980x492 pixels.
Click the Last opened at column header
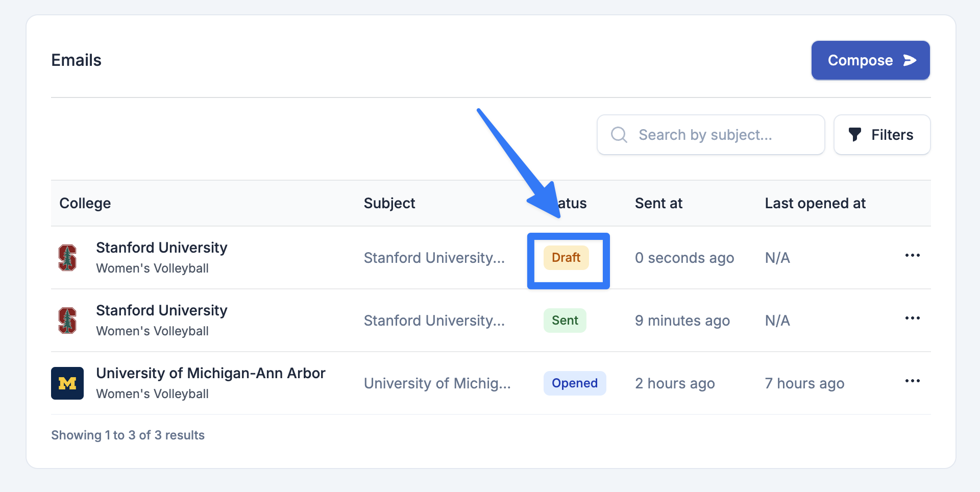point(815,203)
